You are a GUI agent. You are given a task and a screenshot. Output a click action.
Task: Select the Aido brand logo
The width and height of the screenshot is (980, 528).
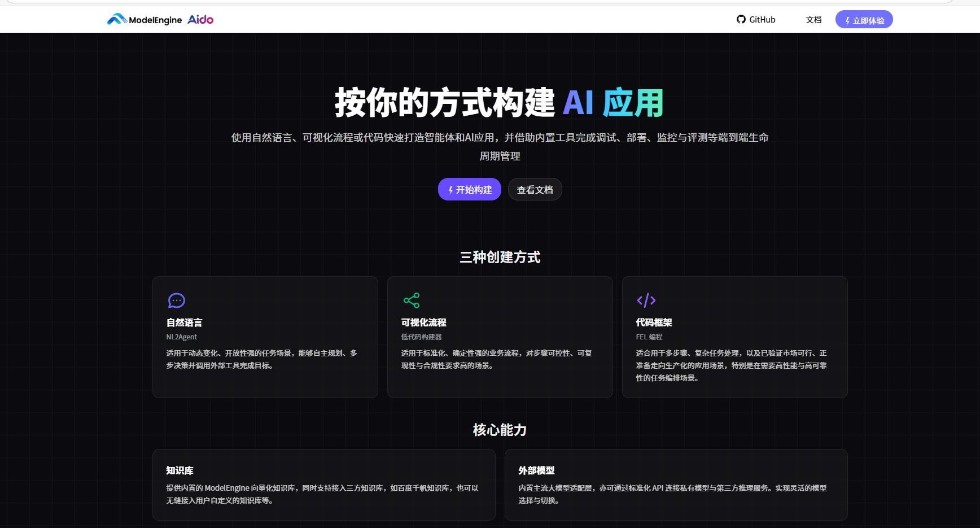pyautogui.click(x=200, y=19)
